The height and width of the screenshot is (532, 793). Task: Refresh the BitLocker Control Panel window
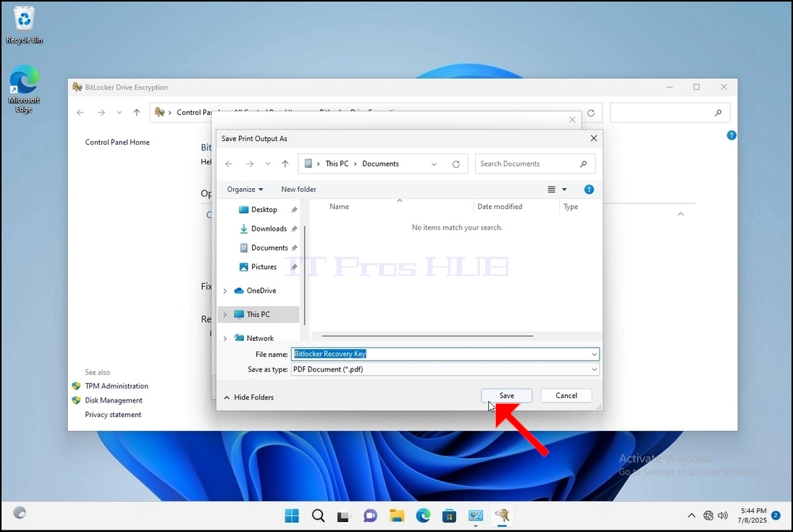591,113
